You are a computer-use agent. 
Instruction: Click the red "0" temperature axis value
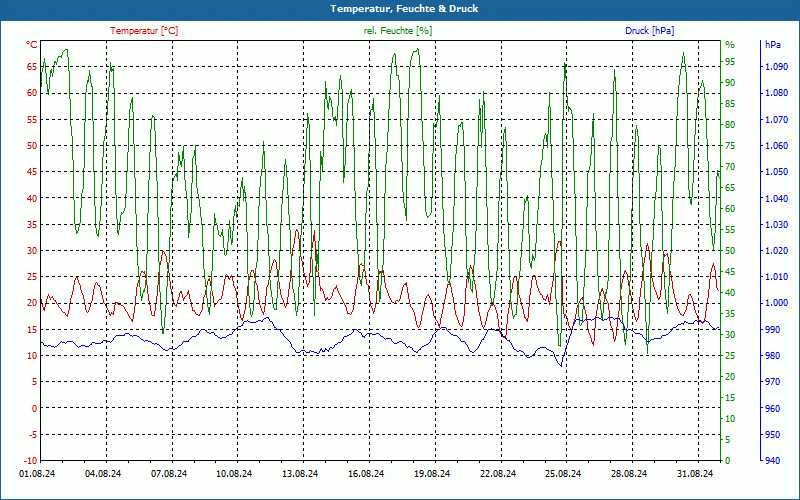click(x=35, y=408)
